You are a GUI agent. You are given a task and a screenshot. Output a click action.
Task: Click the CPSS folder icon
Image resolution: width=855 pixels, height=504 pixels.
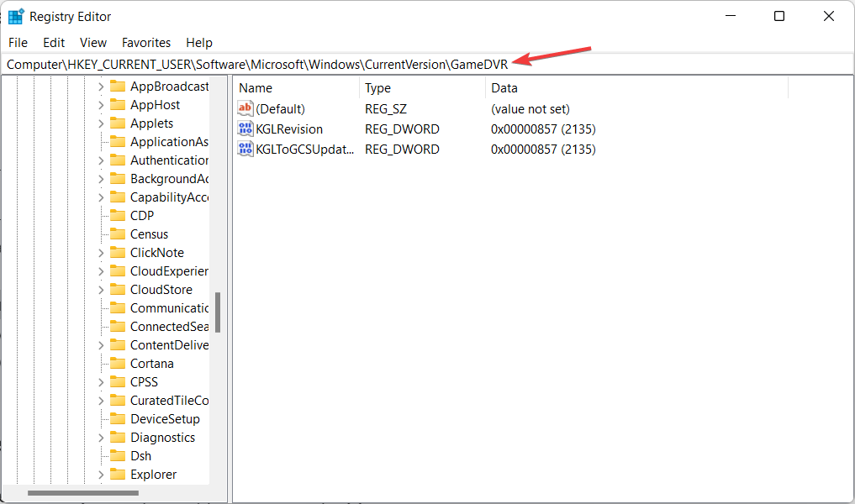(x=117, y=382)
